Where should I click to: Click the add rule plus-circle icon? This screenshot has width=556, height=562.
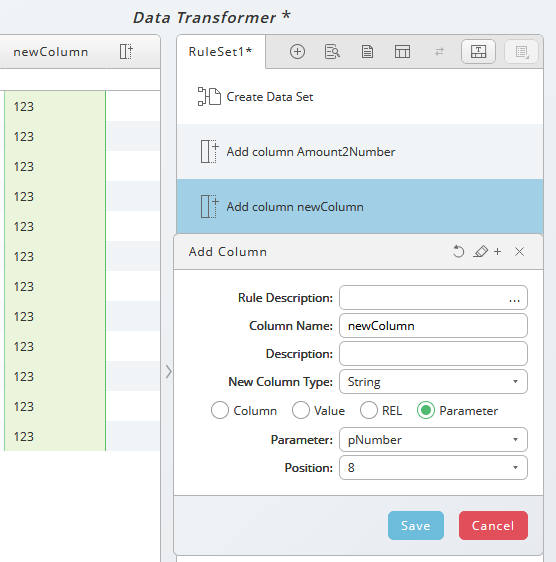click(x=297, y=52)
